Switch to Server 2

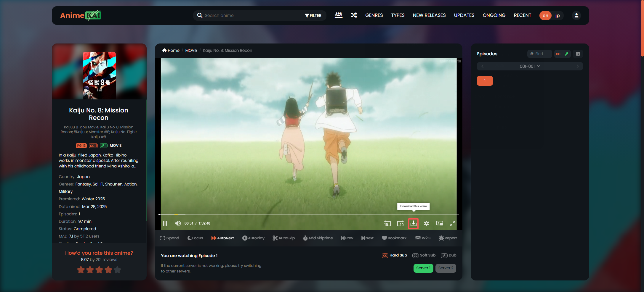coord(446,268)
